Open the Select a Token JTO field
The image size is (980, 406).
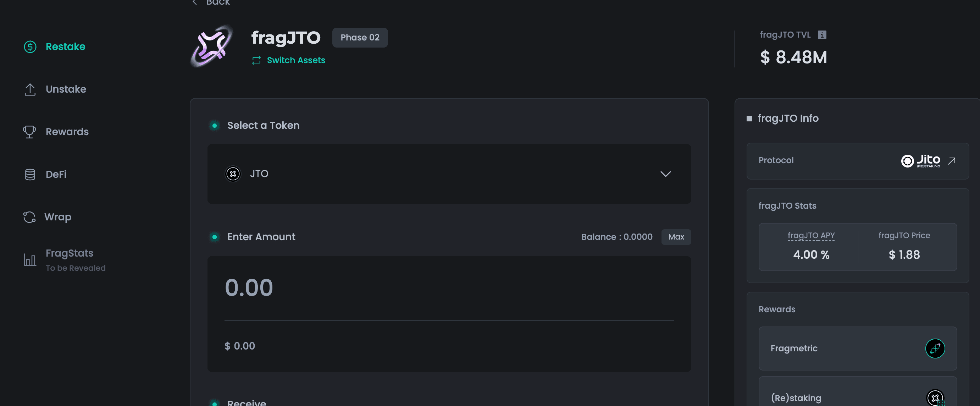tap(449, 174)
